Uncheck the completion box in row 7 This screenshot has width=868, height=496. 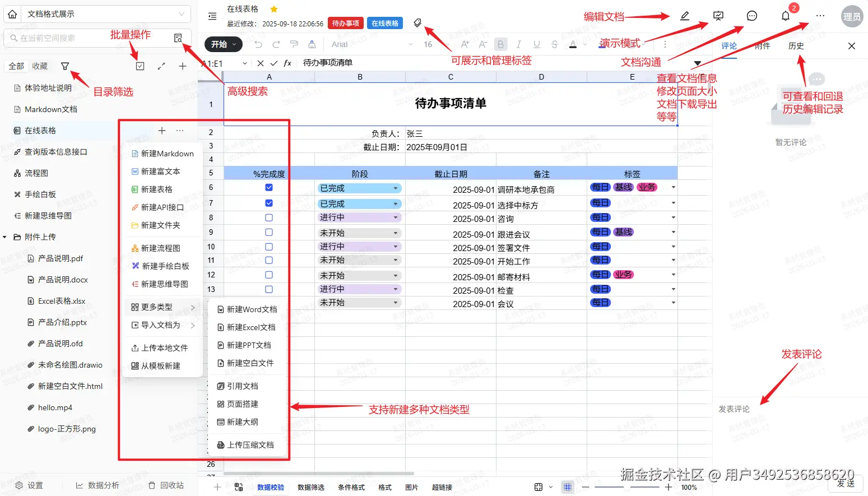pyautogui.click(x=269, y=203)
